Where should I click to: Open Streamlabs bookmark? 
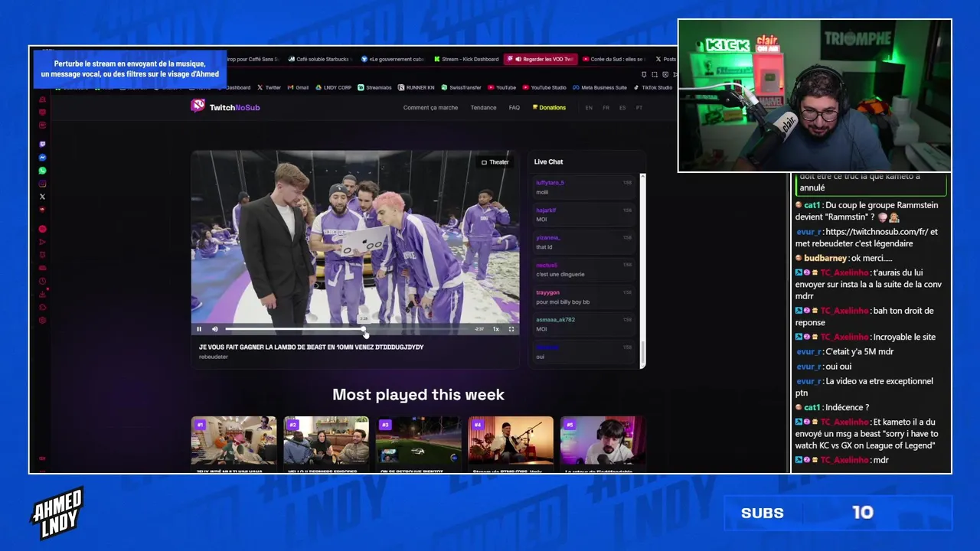pyautogui.click(x=375, y=87)
